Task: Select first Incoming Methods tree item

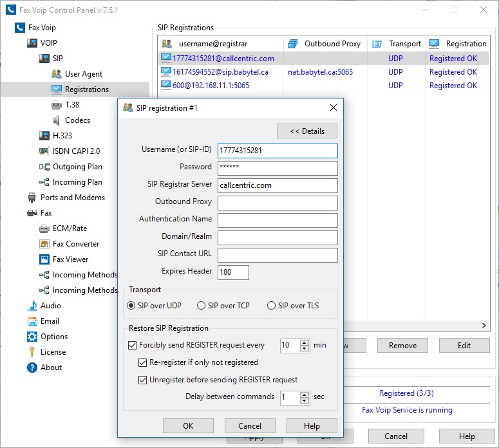Action: pyautogui.click(x=84, y=275)
